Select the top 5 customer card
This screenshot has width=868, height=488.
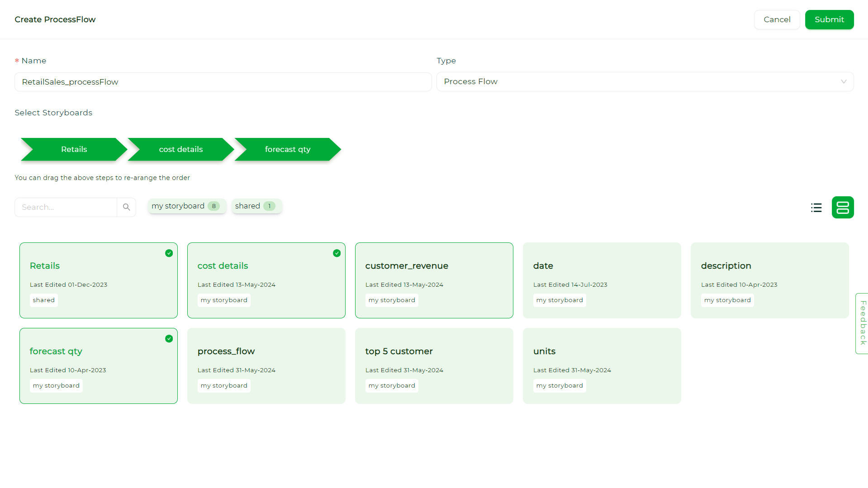434,366
